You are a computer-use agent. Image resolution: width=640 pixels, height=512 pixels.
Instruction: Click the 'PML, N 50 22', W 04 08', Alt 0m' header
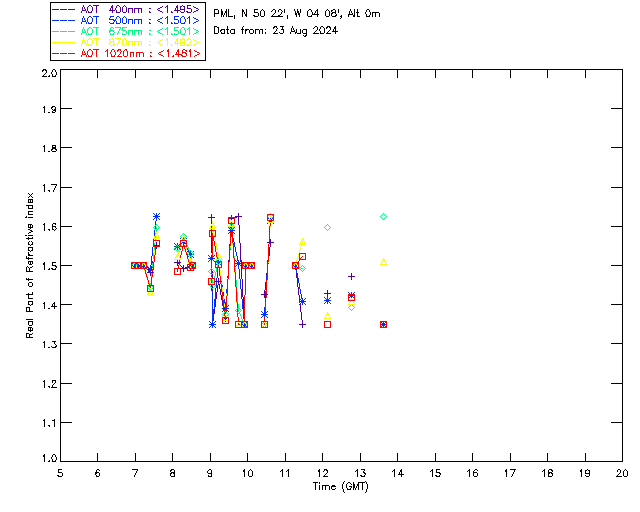297,14
